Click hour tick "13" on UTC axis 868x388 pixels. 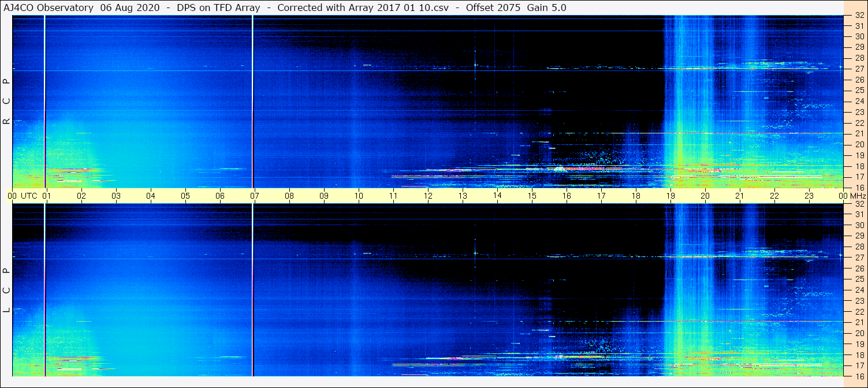tap(463, 196)
